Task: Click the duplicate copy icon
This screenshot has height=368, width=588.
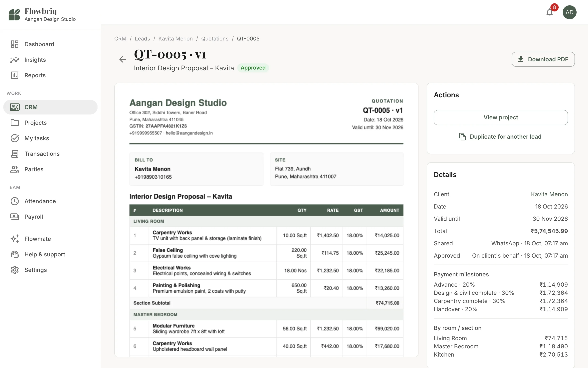Action: [462, 137]
